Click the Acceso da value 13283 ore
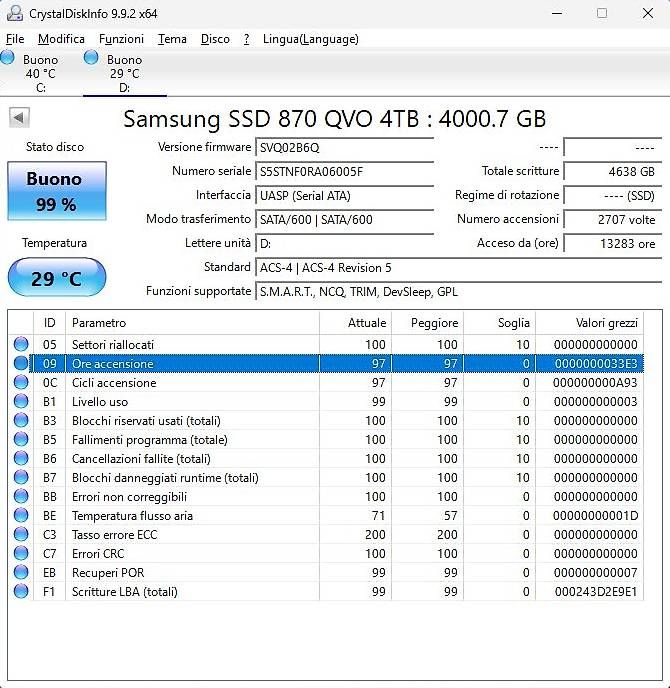This screenshot has height=688, width=670. coord(613,244)
